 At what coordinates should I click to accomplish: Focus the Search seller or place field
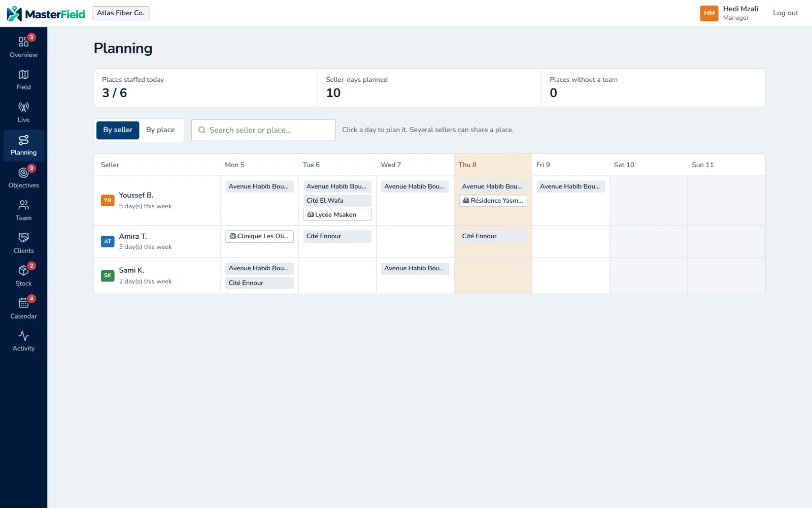click(x=263, y=130)
